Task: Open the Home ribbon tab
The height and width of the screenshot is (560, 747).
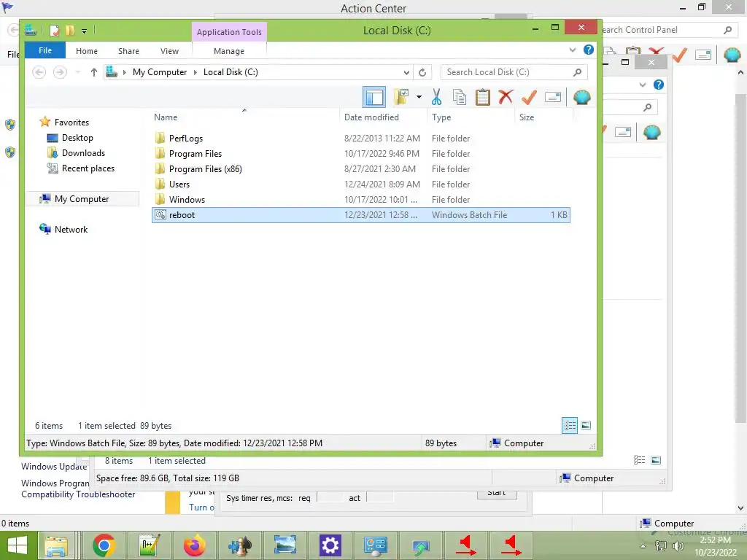Action: tap(87, 51)
